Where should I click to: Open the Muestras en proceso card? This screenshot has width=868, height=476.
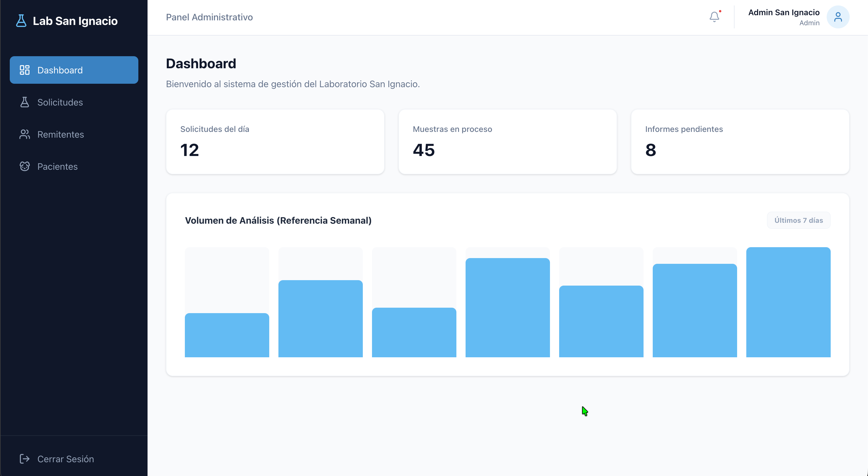pyautogui.click(x=507, y=142)
